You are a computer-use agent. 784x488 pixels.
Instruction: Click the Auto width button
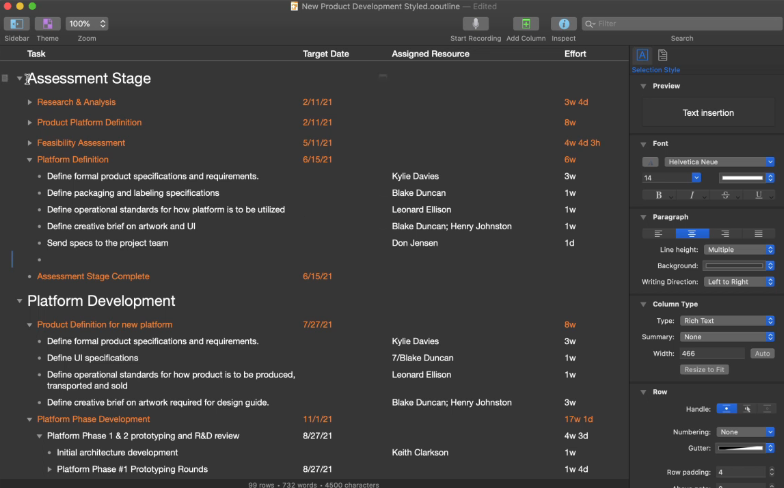pyautogui.click(x=762, y=354)
